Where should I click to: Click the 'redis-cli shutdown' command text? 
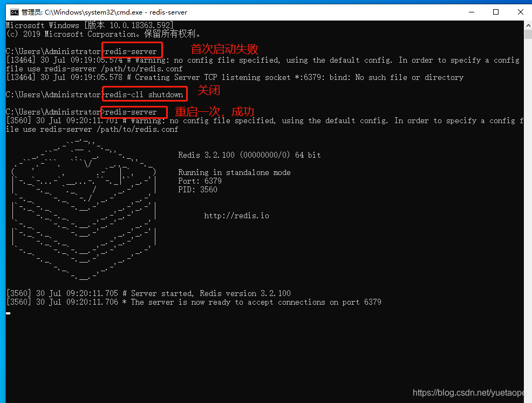tap(144, 95)
